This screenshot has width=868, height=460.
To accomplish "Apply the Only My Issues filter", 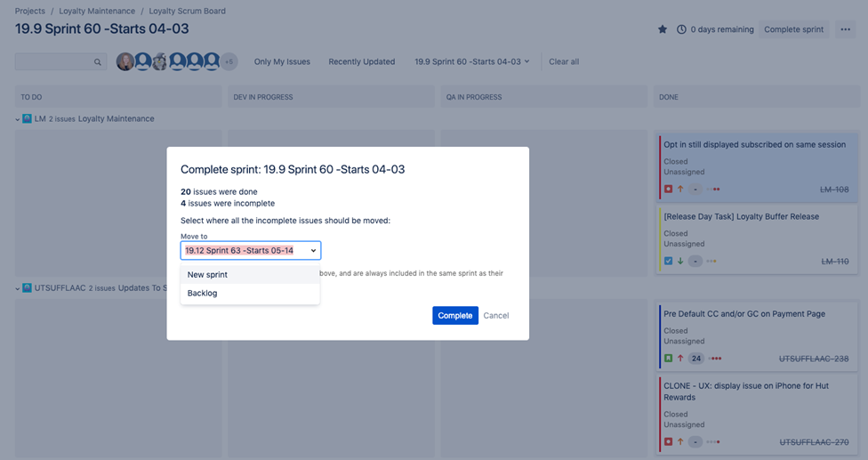I will 282,61.
